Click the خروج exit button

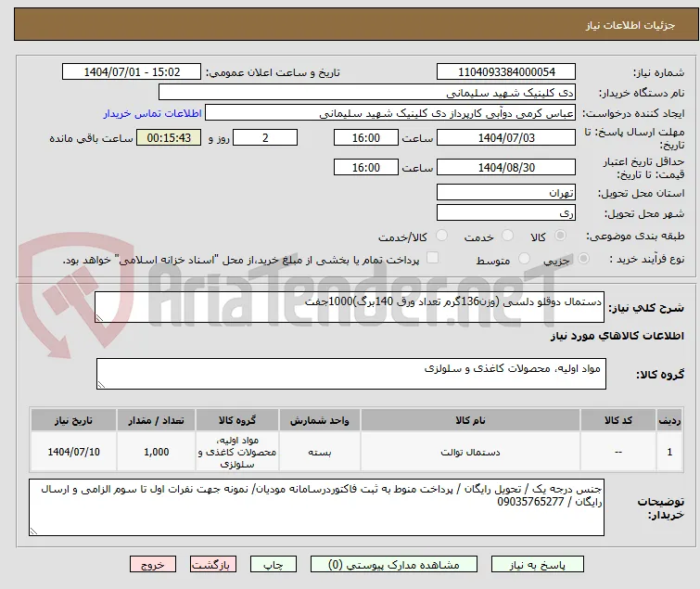coord(153,565)
